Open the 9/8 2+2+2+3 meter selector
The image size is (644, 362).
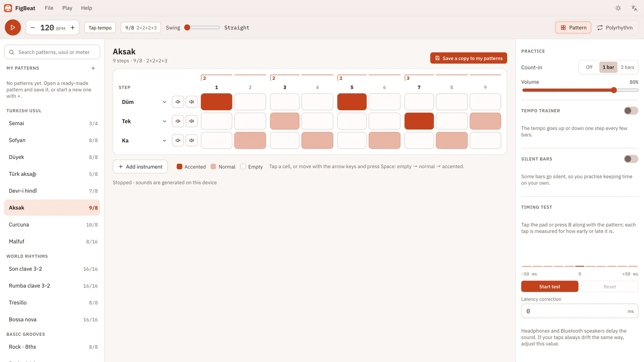point(141,28)
